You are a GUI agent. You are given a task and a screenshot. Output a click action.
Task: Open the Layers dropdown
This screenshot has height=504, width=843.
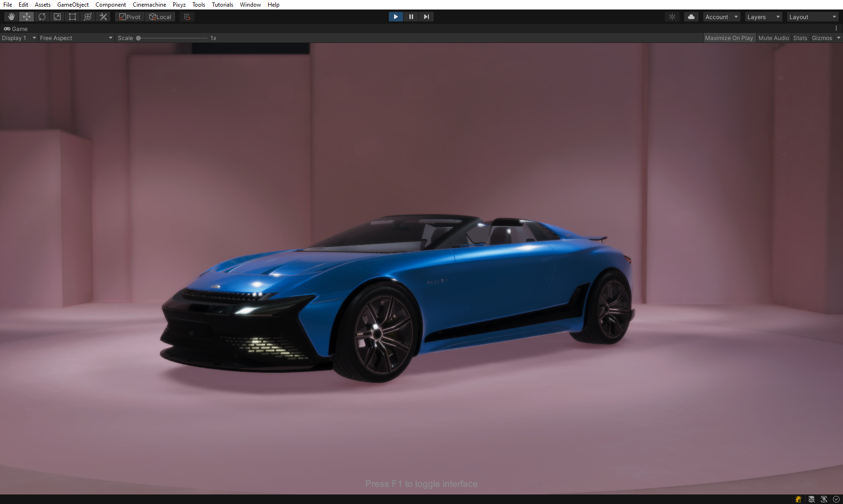(x=762, y=16)
